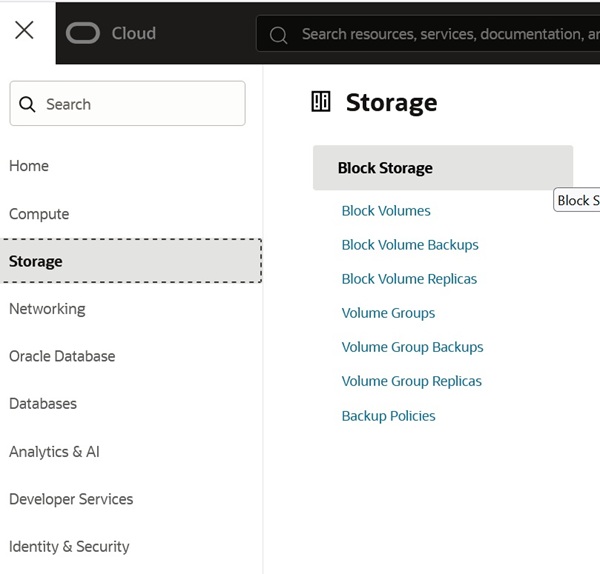Open the Block Volume Backups link
Image resolution: width=600 pixels, height=574 pixels.
click(x=410, y=245)
